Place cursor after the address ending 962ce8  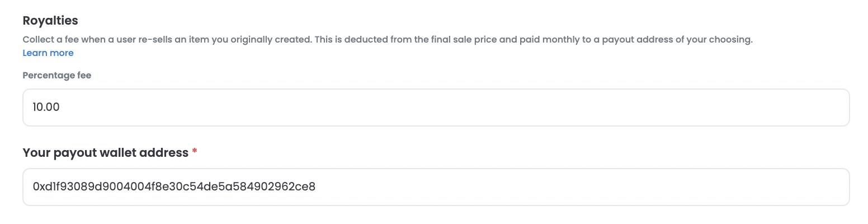[x=317, y=187]
